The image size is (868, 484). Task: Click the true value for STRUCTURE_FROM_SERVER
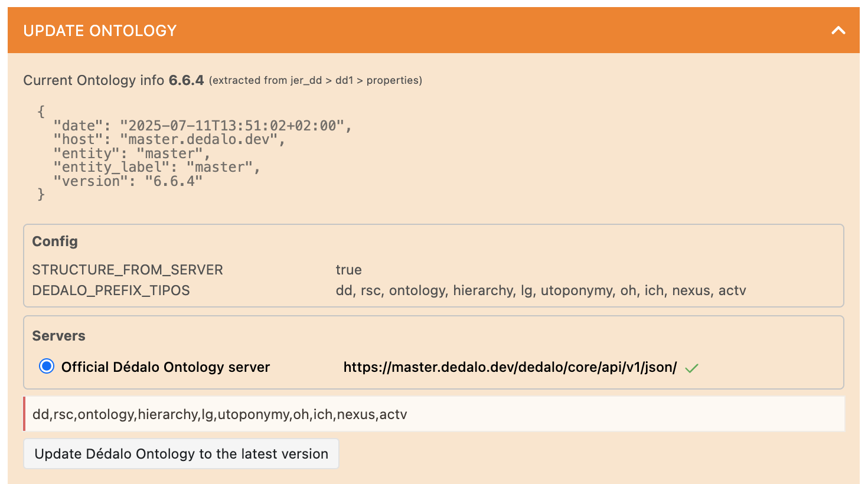[349, 270]
